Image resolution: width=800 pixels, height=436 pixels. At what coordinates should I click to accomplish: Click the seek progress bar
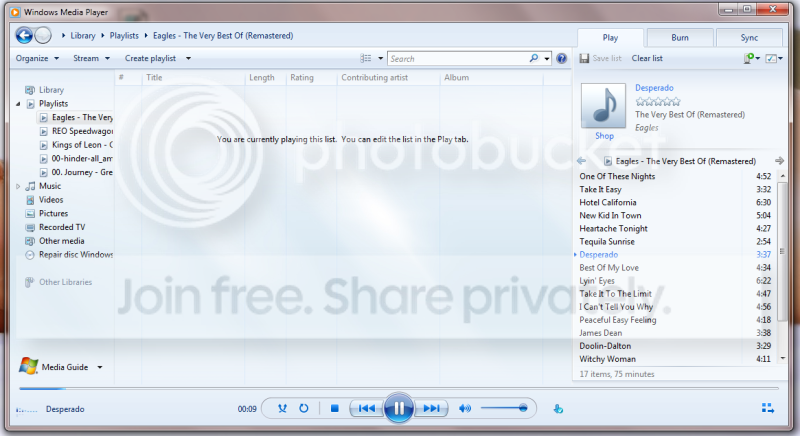click(399, 389)
